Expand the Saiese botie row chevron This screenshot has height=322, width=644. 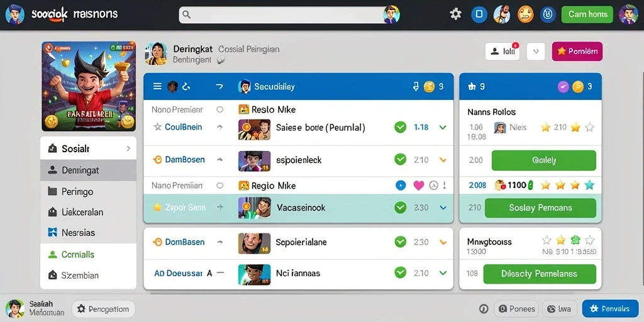point(443,127)
